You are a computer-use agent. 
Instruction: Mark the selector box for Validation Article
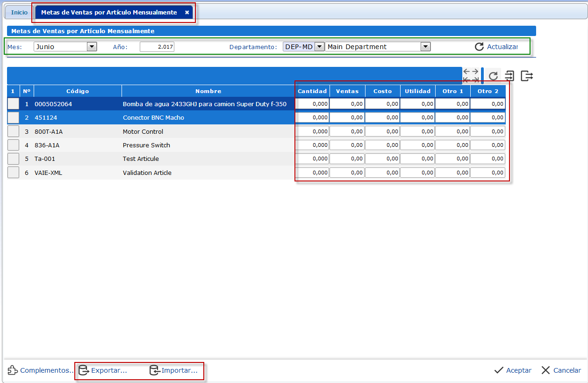[14, 173]
